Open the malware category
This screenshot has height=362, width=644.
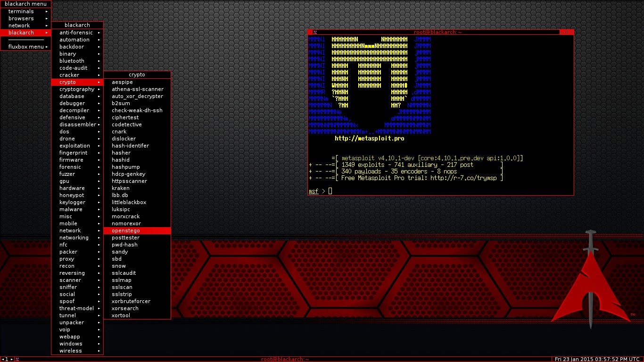77,209
